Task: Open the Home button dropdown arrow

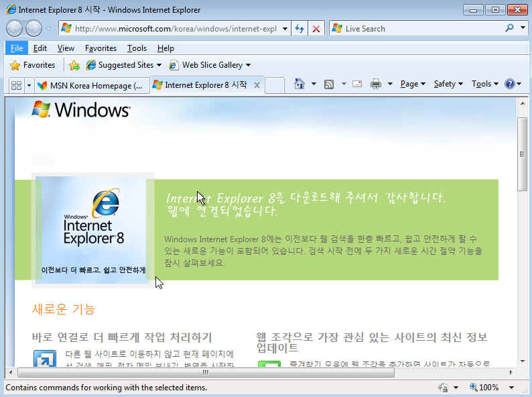Action: pos(314,84)
